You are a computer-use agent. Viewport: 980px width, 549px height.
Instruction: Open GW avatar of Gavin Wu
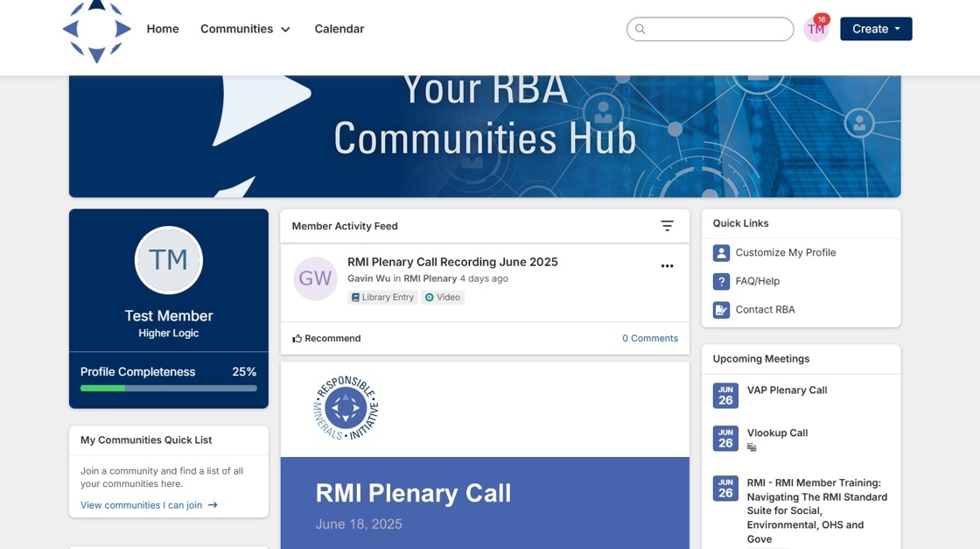[315, 278]
